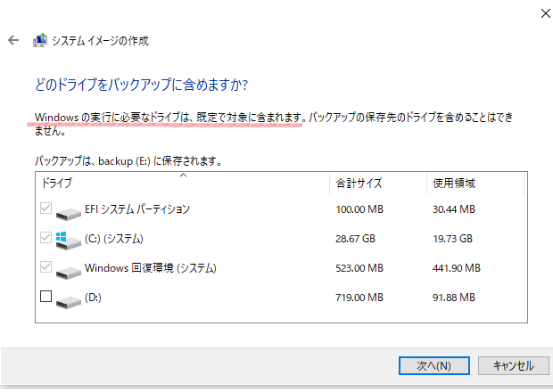Screen dimensions: 553x392
Task: Select the (D:) drive row label
Action: pyautogui.click(x=93, y=298)
